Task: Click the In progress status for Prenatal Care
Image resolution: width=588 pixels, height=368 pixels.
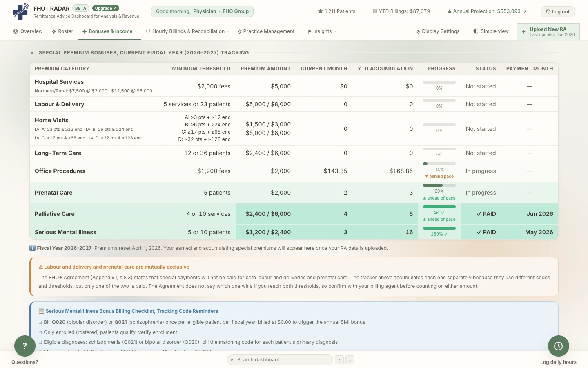Action: tap(481, 193)
